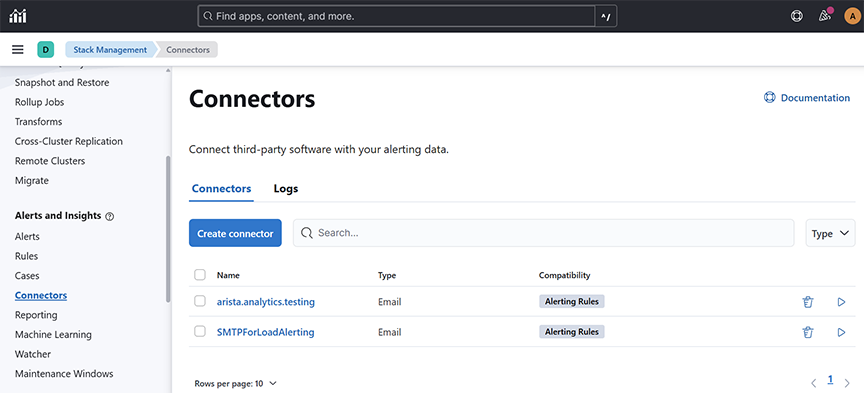Click the Elastic logo home icon
The height and width of the screenshot is (393, 864).
click(x=18, y=16)
